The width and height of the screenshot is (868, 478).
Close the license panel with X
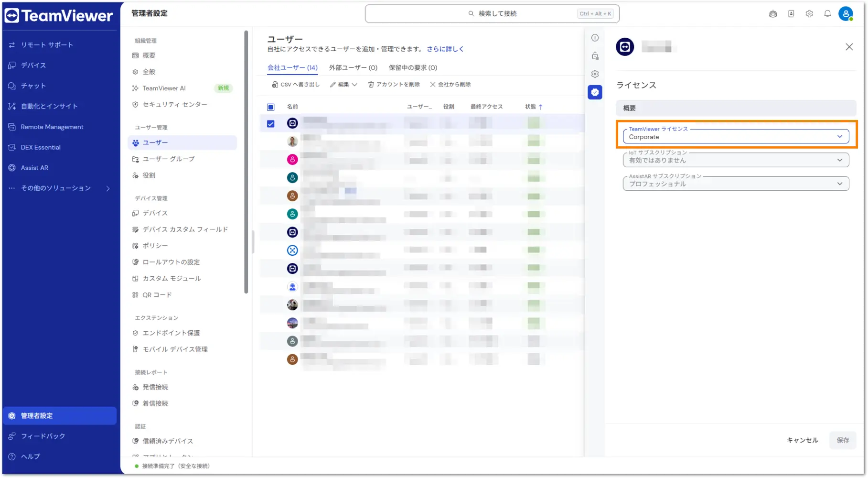click(849, 47)
